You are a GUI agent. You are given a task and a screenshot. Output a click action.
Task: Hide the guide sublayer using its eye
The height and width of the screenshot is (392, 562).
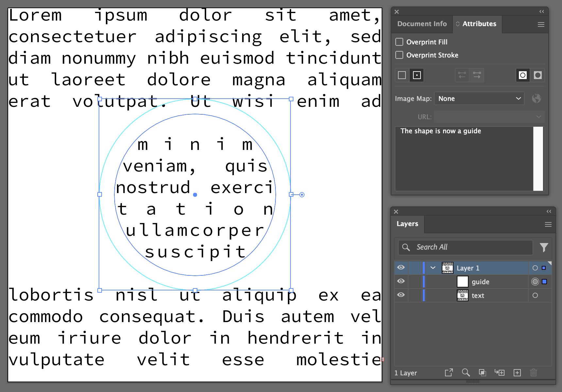tap(401, 281)
